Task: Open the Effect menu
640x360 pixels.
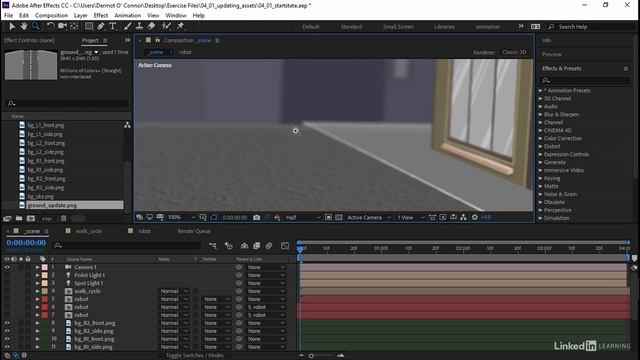Action: point(100,16)
